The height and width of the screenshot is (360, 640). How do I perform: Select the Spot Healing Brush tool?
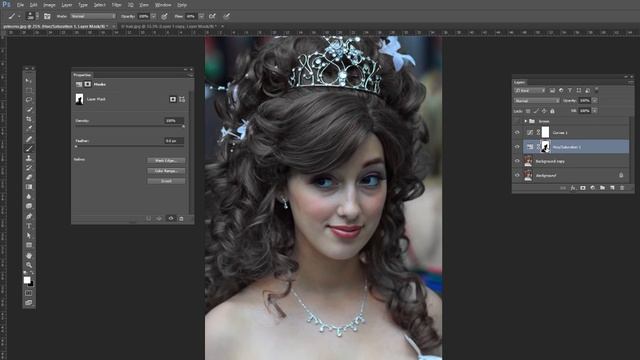click(x=29, y=139)
